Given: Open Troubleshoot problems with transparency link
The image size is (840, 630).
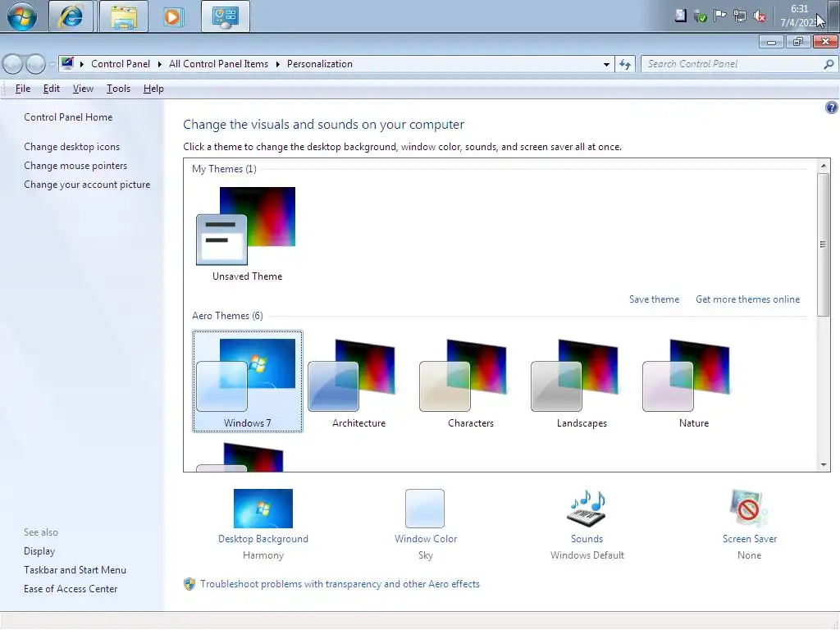Looking at the screenshot, I should point(340,584).
